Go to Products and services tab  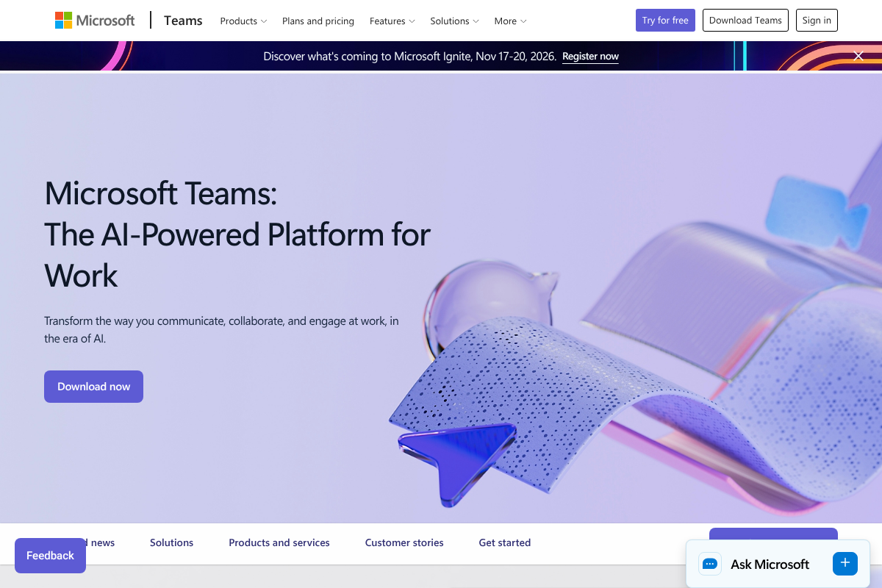tap(279, 543)
